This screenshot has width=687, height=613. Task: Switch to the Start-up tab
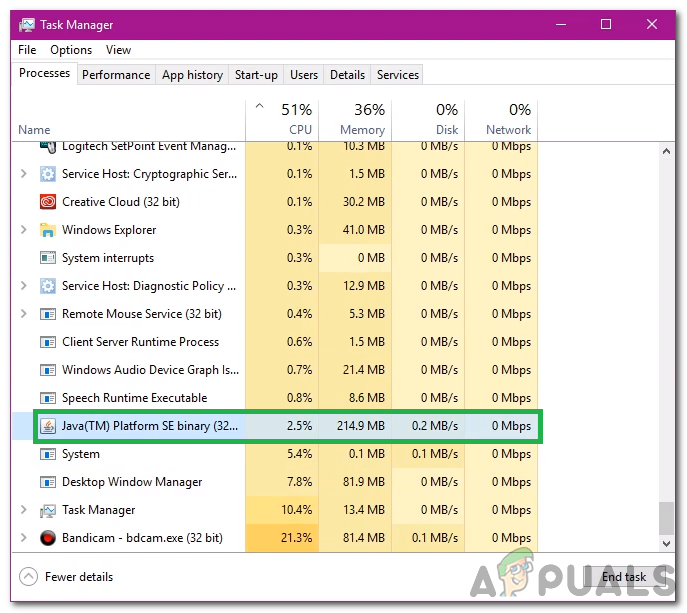(x=256, y=75)
